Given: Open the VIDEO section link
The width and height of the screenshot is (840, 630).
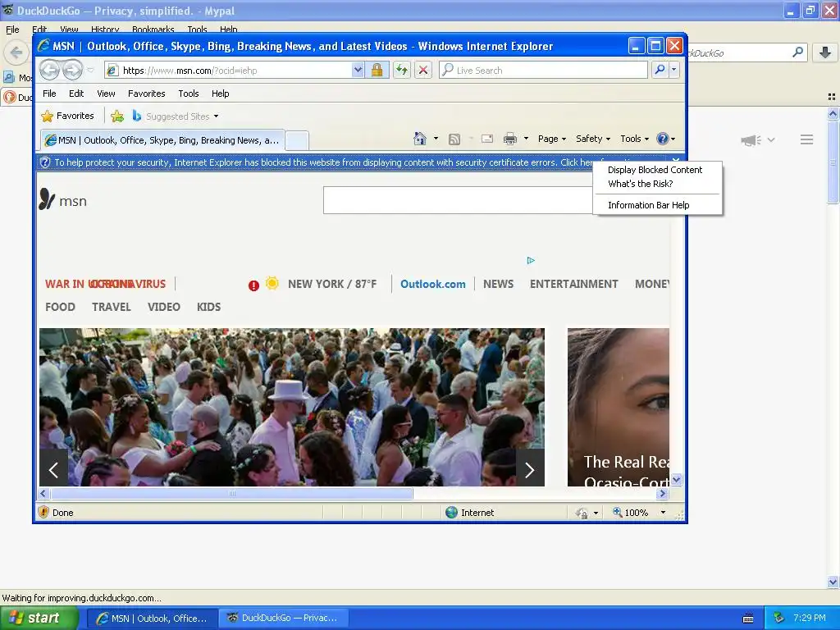Looking at the screenshot, I should pyautogui.click(x=164, y=307).
